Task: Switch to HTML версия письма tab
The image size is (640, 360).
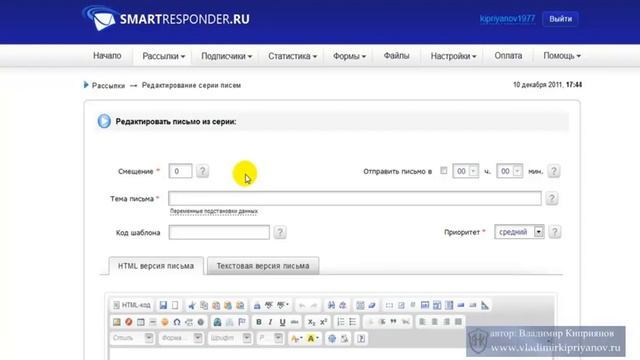Action: click(x=156, y=266)
